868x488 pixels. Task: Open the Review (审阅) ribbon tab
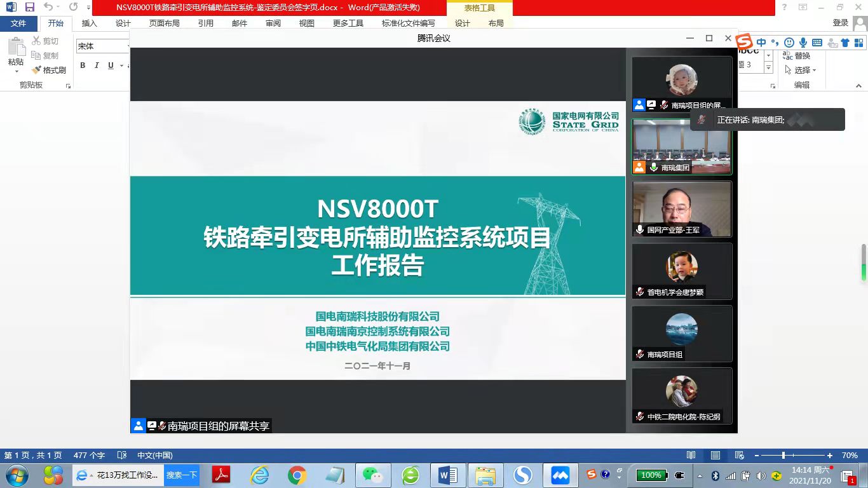(273, 24)
